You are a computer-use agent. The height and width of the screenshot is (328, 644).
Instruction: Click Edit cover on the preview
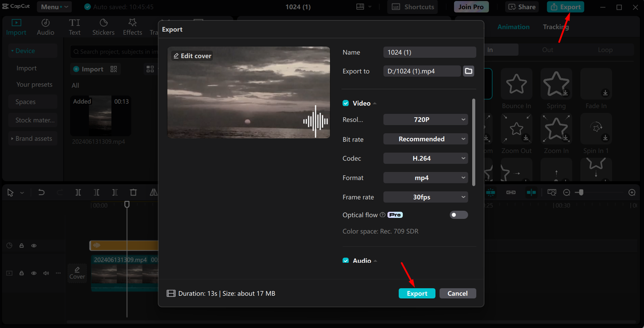pyautogui.click(x=192, y=56)
